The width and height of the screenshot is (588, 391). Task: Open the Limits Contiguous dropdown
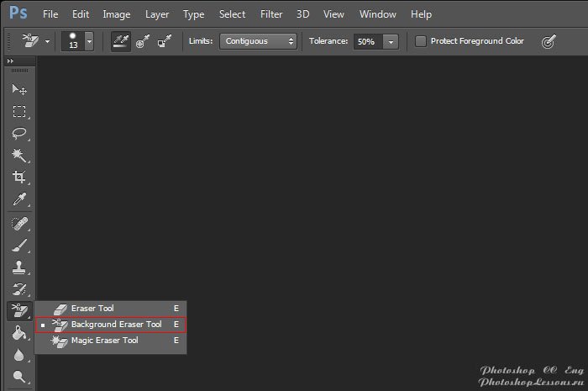pos(258,41)
